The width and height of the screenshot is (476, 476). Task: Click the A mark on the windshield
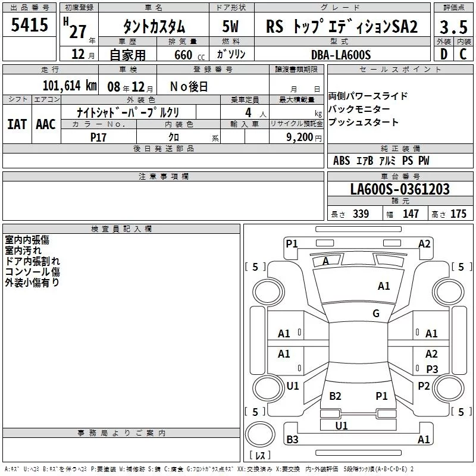coord(325,261)
